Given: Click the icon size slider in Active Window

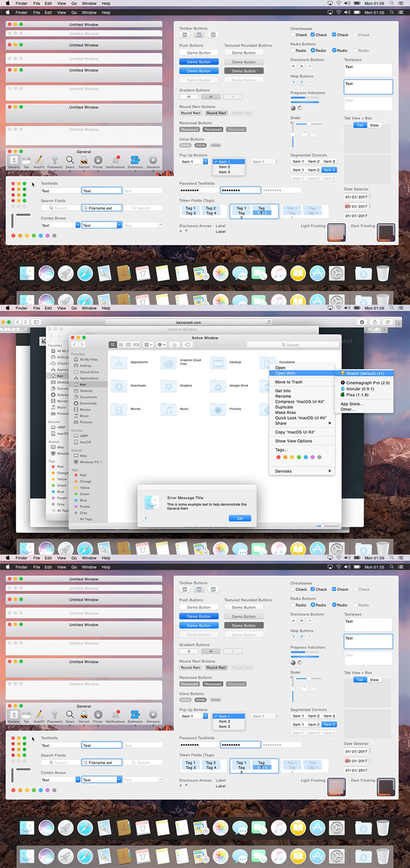Looking at the screenshot, I should (328, 526).
